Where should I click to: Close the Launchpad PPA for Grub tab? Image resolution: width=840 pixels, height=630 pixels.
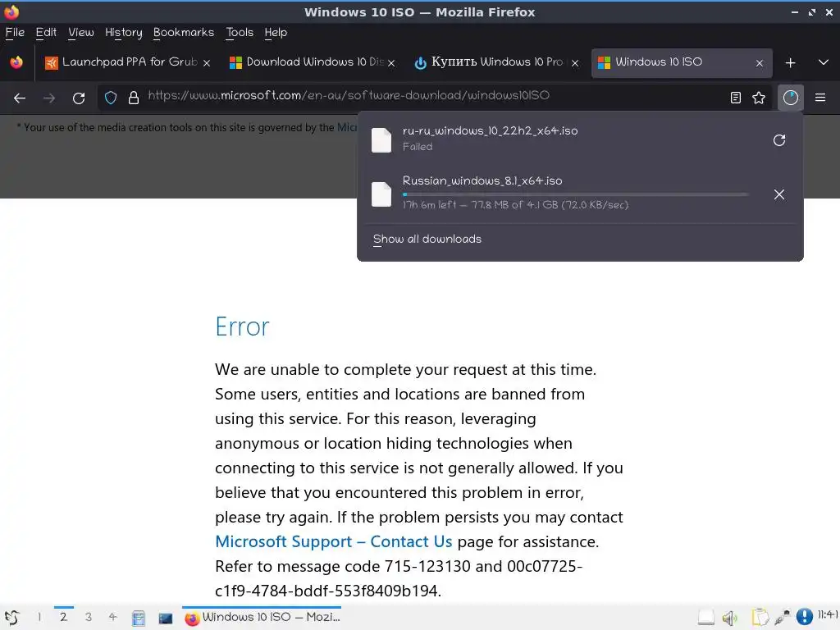coord(207,62)
